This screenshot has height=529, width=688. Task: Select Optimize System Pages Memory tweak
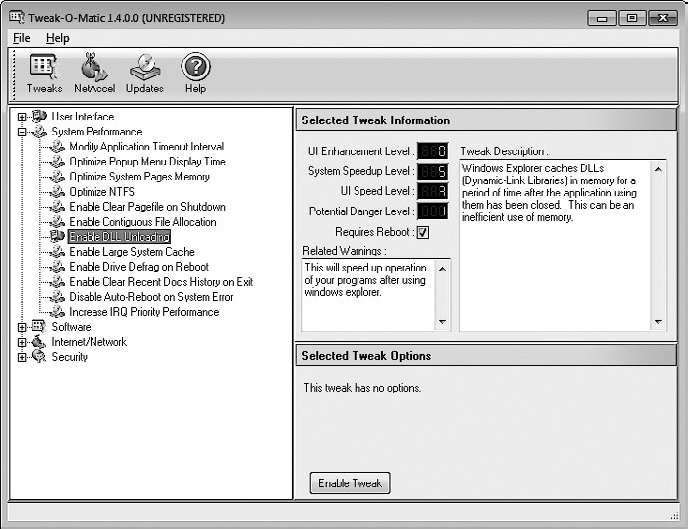click(140, 176)
